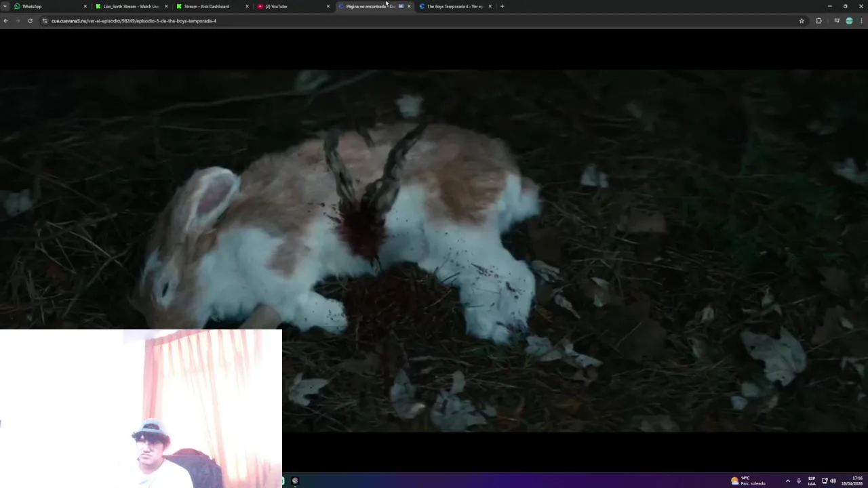Minimize the Chrome window

[829, 6]
